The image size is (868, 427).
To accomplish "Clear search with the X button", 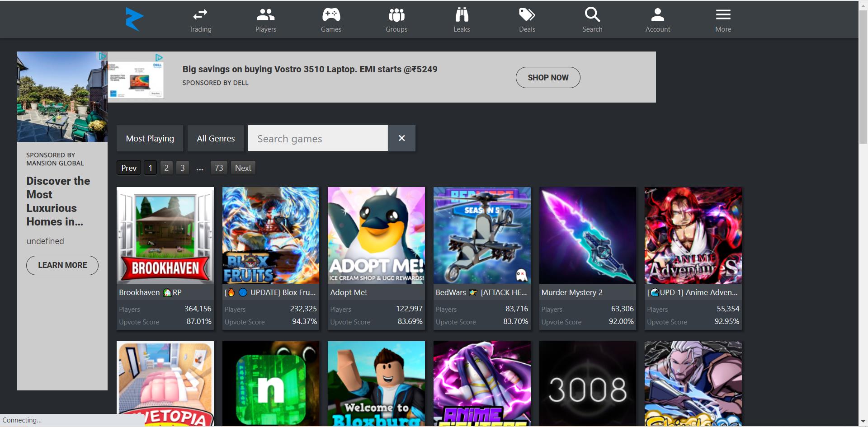I will [401, 138].
